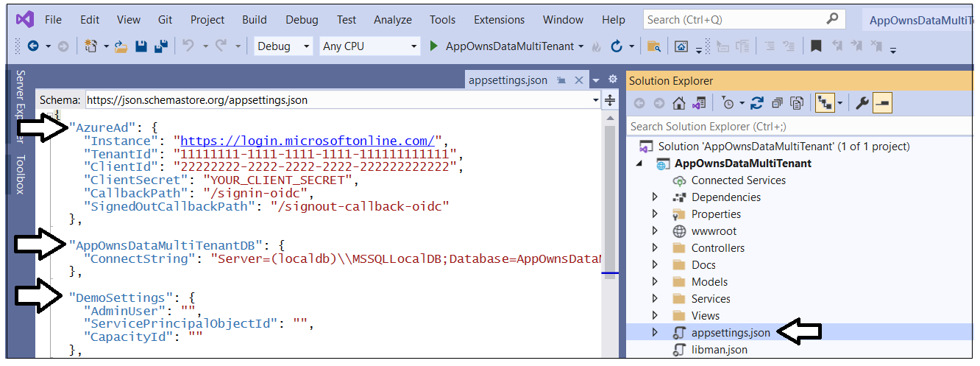This screenshot has width=980, height=366.
Task: Click the New Project toolbar icon
Action: pyautogui.click(x=91, y=46)
